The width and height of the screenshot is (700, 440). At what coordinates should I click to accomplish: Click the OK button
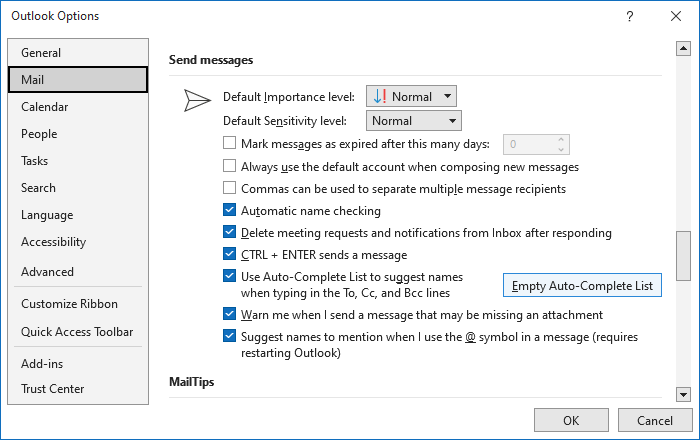[x=571, y=420]
